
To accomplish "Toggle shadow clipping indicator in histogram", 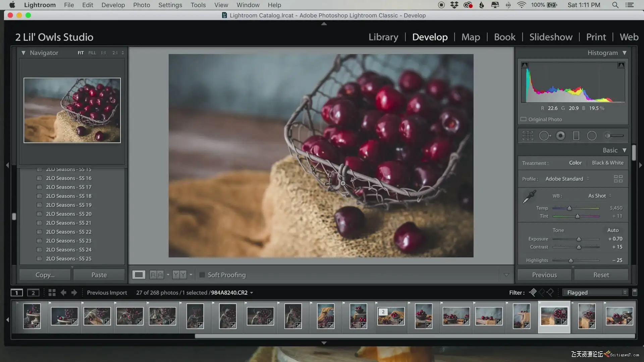I will 525,65.
